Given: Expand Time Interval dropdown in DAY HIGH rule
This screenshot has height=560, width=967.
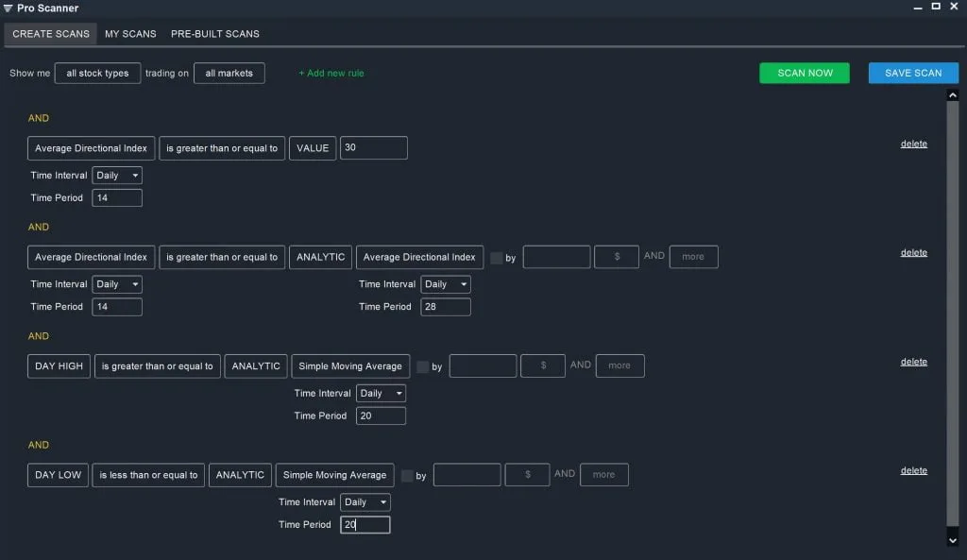Looking at the screenshot, I should (x=381, y=394).
